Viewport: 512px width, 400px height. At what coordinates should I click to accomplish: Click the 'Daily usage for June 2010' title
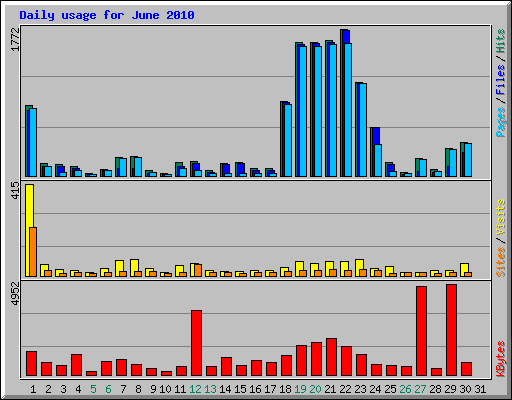coord(107,15)
